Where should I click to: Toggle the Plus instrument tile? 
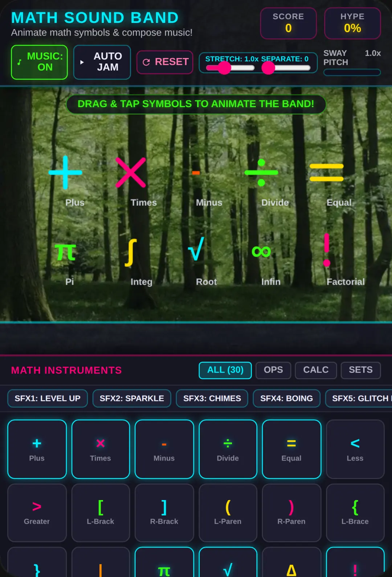pyautogui.click(x=37, y=449)
